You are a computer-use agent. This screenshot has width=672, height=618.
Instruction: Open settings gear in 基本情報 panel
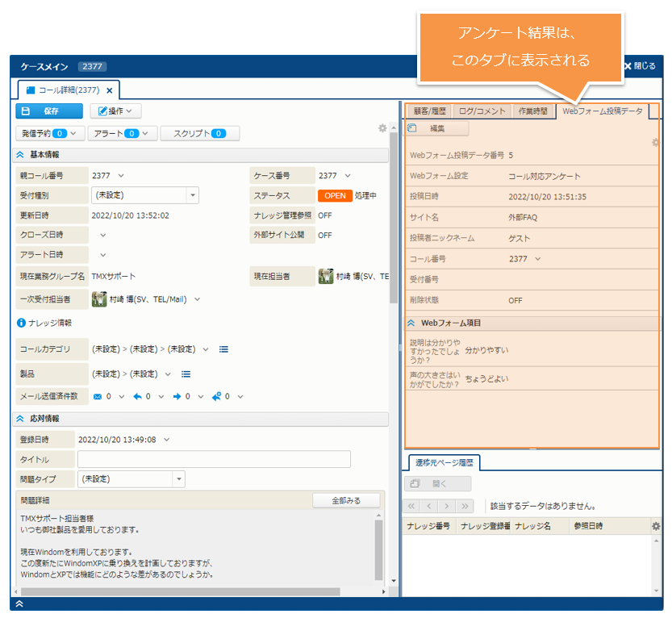[382, 128]
